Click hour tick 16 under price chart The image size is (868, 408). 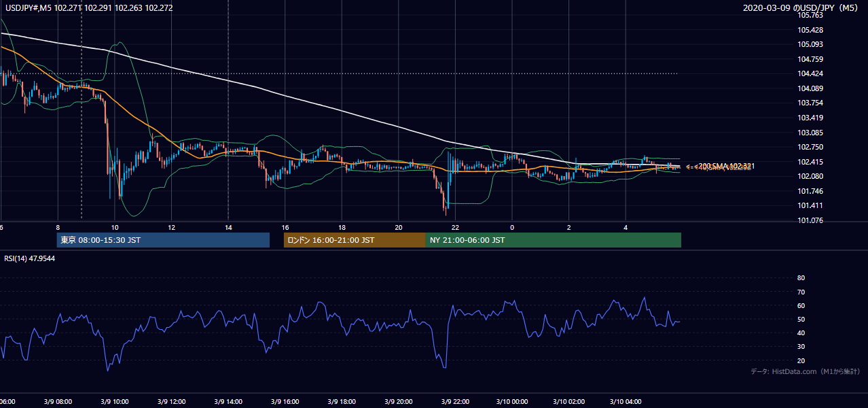(x=285, y=227)
